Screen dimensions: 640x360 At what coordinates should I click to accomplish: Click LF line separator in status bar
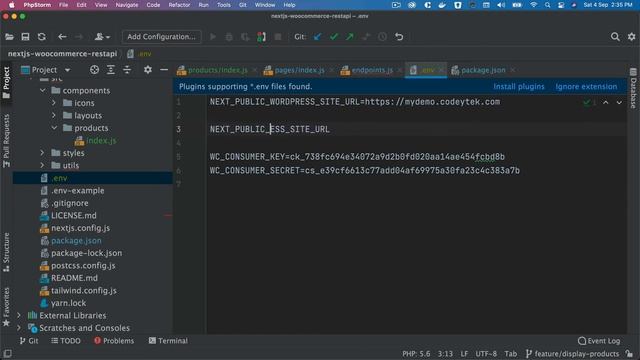point(464,353)
